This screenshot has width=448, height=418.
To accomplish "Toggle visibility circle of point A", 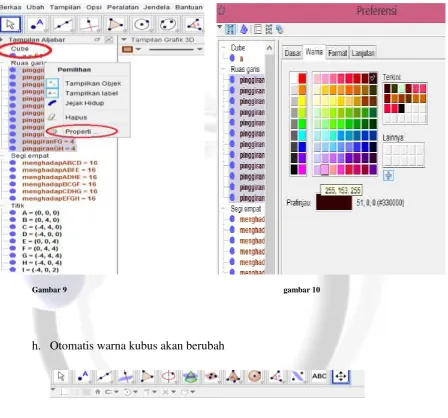I will point(13,213).
